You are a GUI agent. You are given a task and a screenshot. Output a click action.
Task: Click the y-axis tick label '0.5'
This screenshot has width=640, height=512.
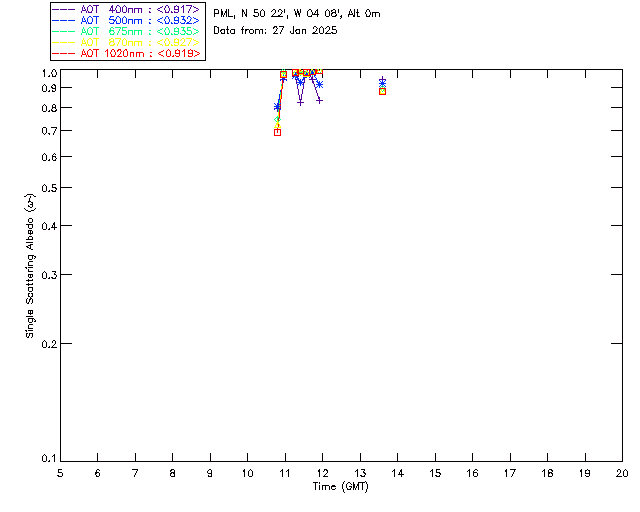click(49, 188)
